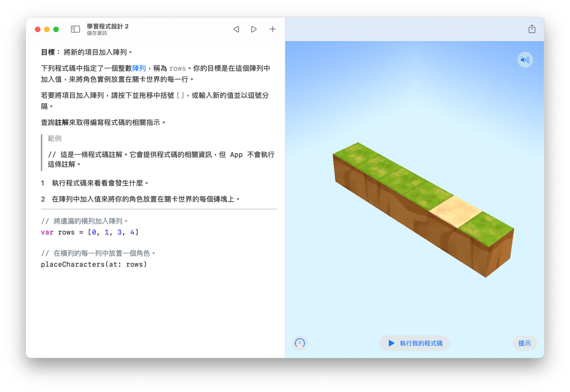Toggle the sidebar panel icon
The image size is (570, 392).
pyautogui.click(x=75, y=29)
